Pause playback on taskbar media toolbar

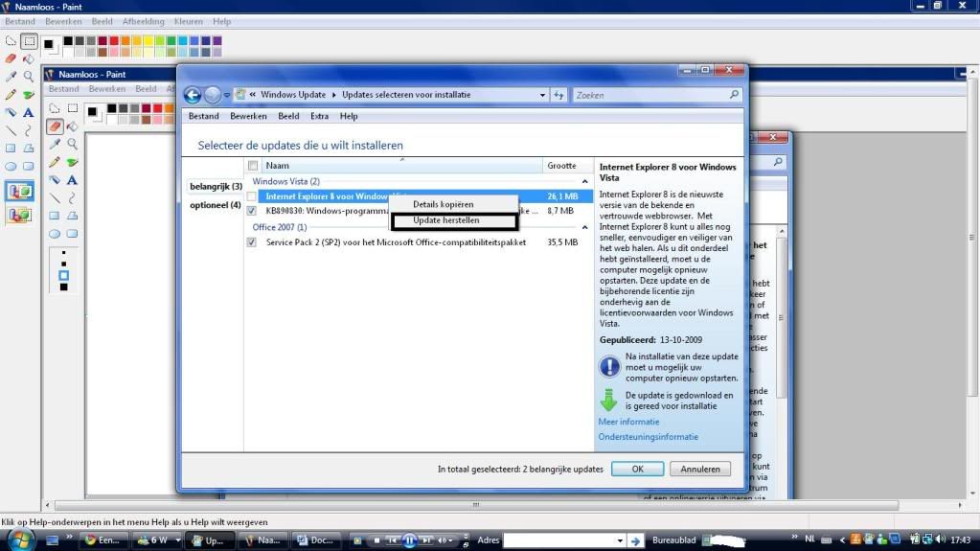[x=409, y=540]
